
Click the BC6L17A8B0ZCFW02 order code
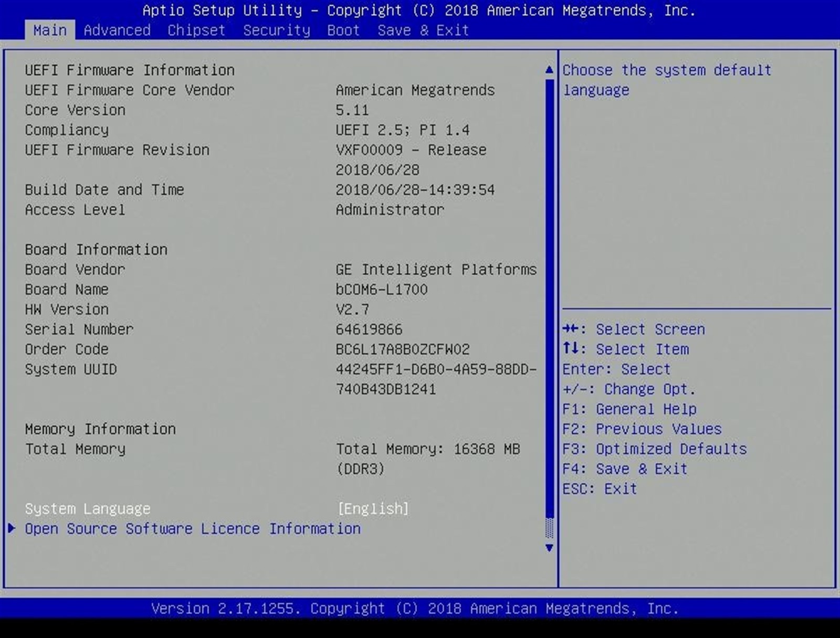coord(403,349)
